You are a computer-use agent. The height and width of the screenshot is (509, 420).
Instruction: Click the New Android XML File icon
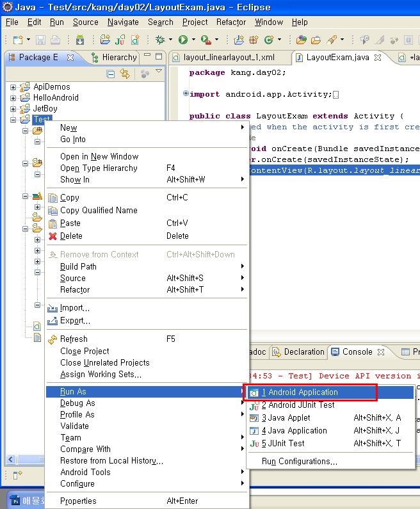[x=135, y=40]
